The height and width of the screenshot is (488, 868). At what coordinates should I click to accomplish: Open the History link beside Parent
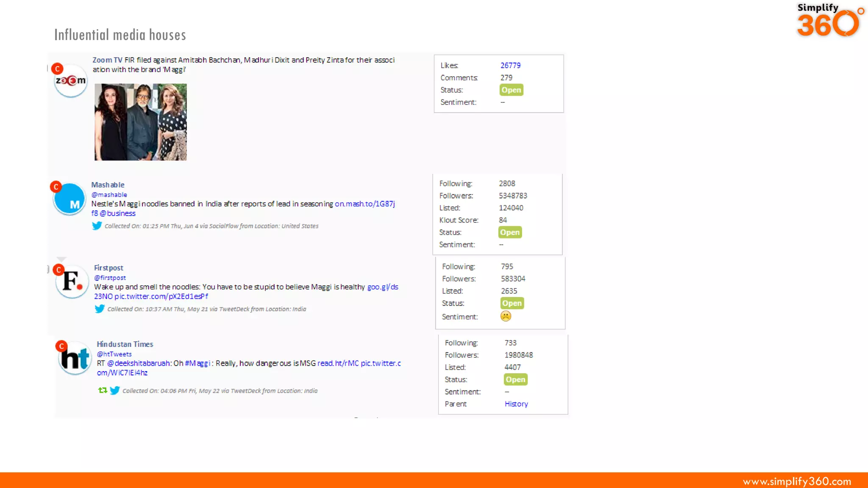[x=516, y=404]
